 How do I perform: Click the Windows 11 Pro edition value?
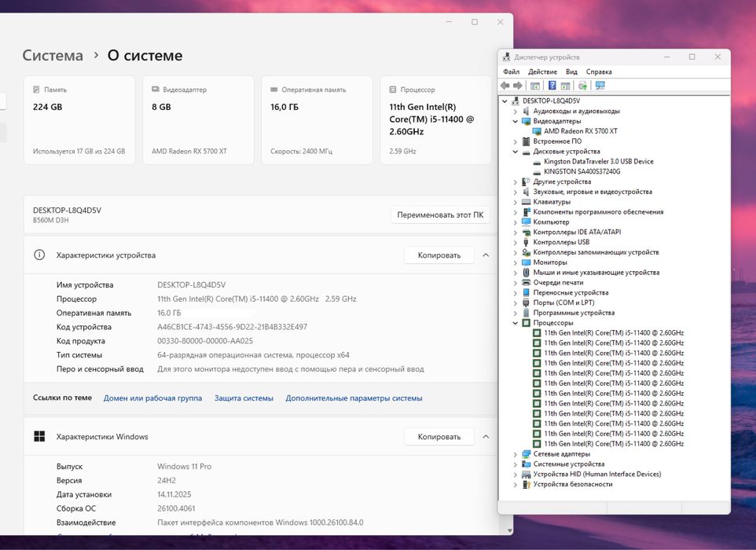(184, 467)
